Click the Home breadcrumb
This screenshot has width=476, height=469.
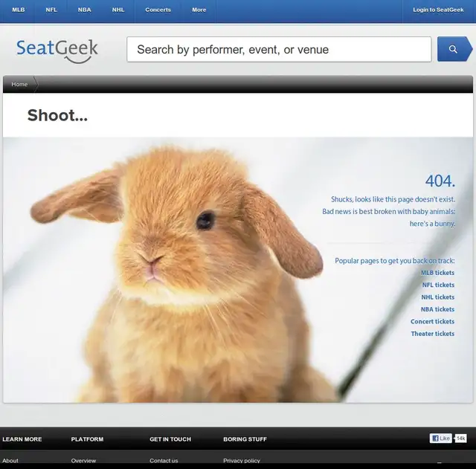click(19, 84)
